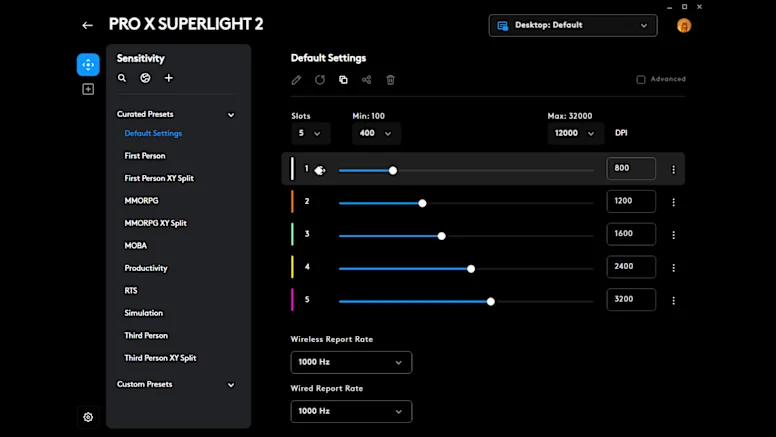This screenshot has width=776, height=437.
Task: Select the Third Person XY Split preset
Action: point(160,358)
